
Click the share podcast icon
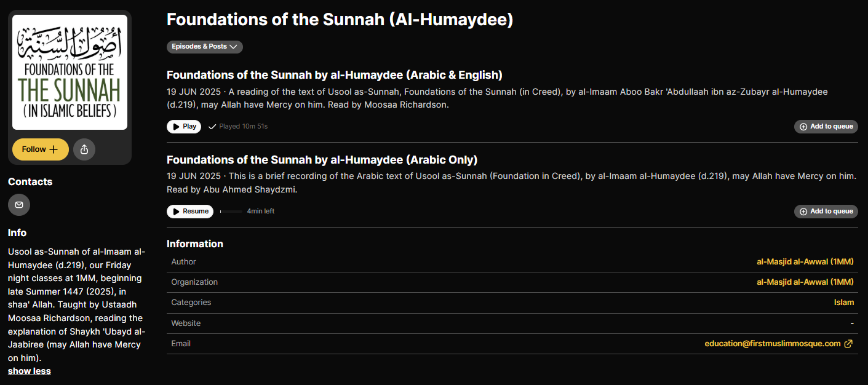pyautogui.click(x=84, y=149)
